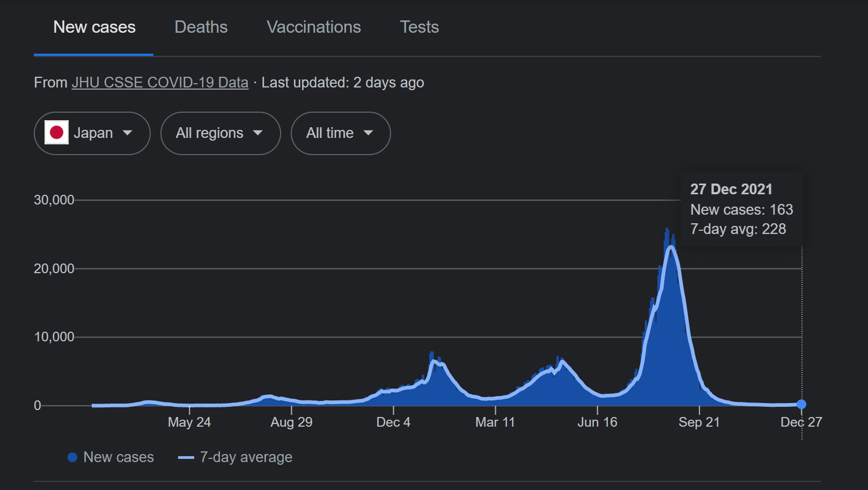Click the New cases legend dot

[x=72, y=457]
